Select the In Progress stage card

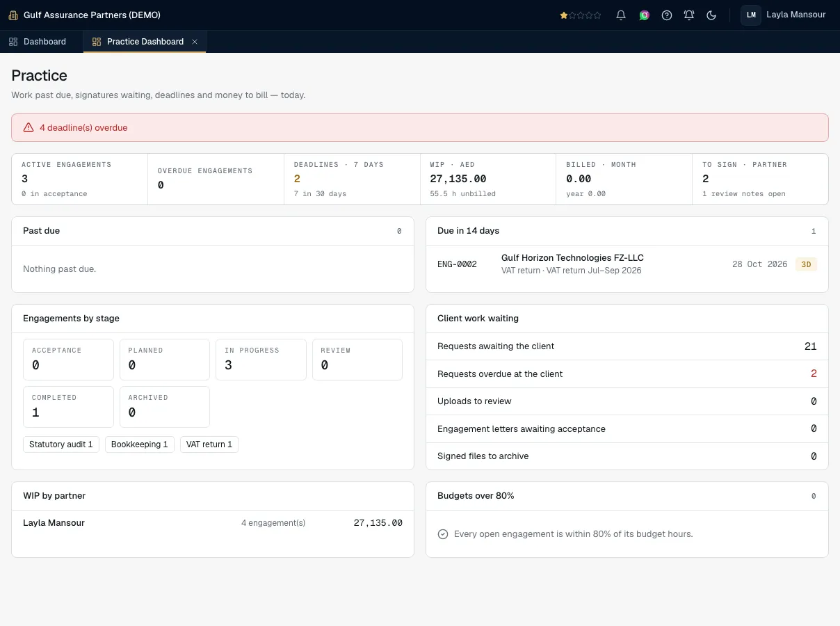pyautogui.click(x=261, y=360)
